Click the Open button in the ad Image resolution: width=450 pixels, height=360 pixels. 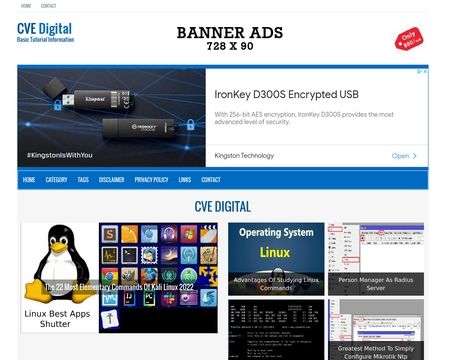click(x=404, y=156)
